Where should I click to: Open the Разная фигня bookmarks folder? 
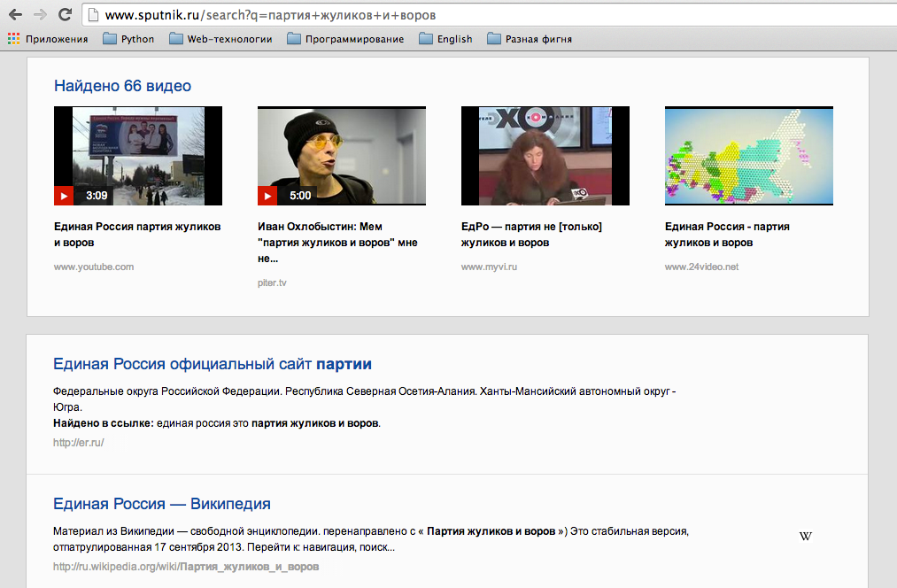pyautogui.click(x=529, y=39)
